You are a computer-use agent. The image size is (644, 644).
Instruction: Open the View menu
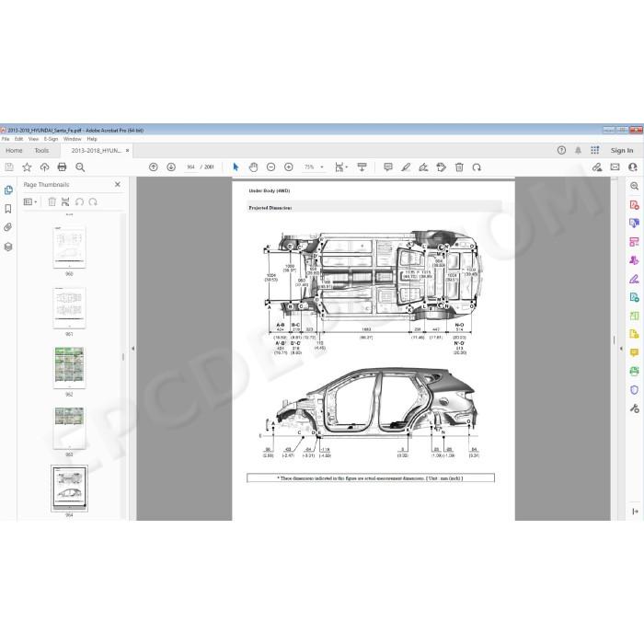[x=33, y=139]
